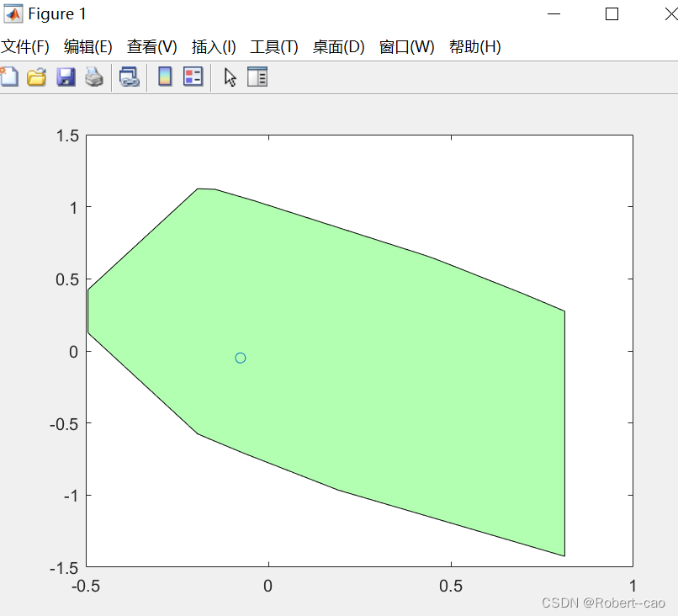Open the 帮助(H) menu
Image resolution: width=678 pixels, height=616 pixels.
pos(475,47)
